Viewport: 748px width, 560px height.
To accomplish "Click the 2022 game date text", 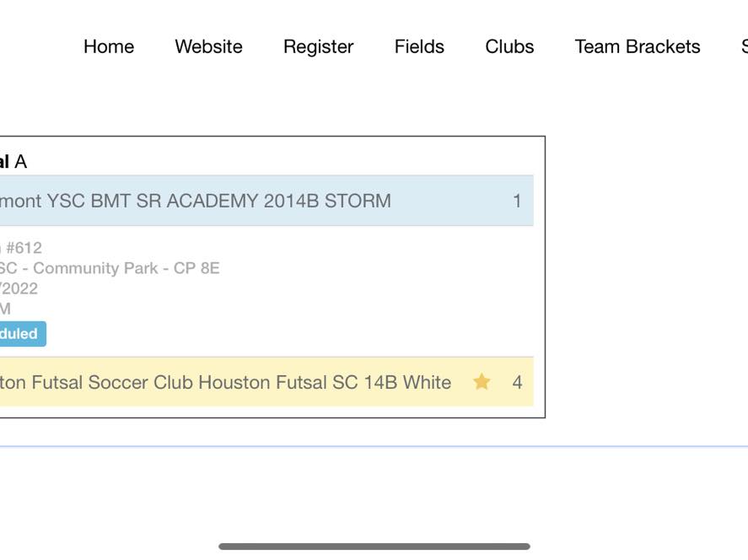I will click(19, 288).
